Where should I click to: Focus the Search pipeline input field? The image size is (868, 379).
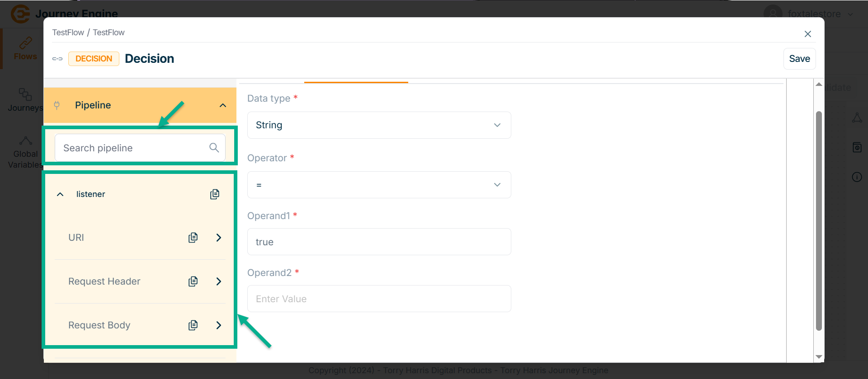pos(133,148)
